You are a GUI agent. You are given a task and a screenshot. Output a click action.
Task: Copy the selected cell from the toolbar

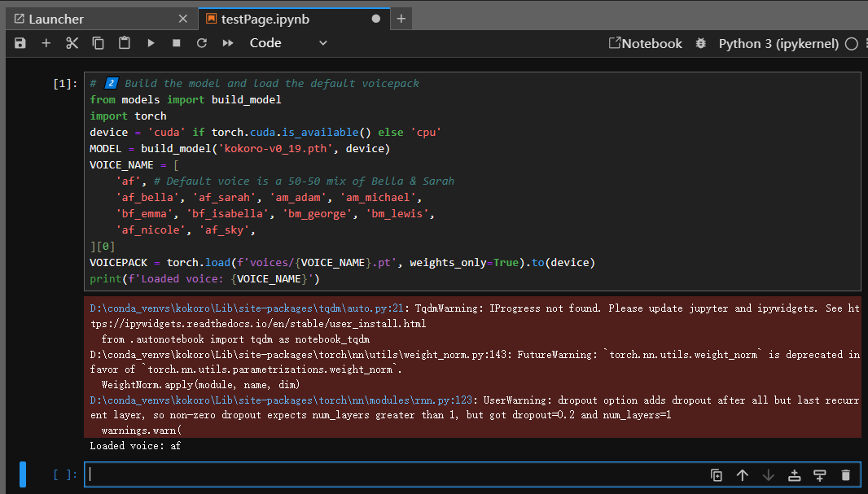pyautogui.click(x=98, y=43)
